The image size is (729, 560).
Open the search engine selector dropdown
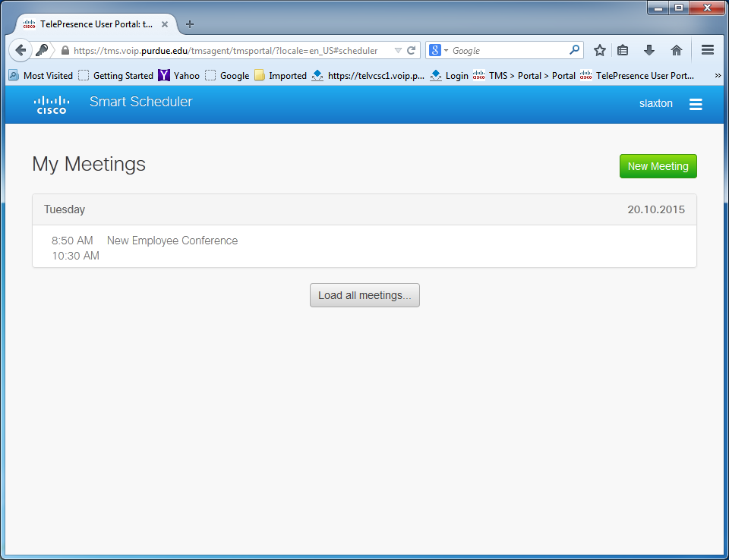click(439, 51)
